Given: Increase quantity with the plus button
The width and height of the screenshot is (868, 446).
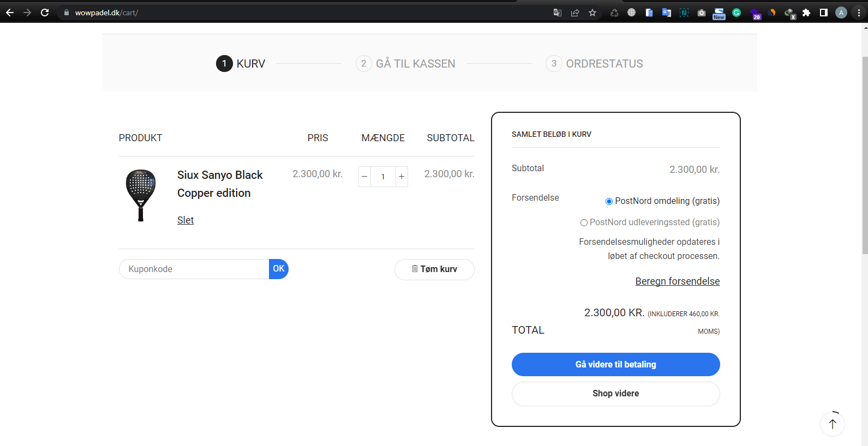Looking at the screenshot, I should pos(402,177).
